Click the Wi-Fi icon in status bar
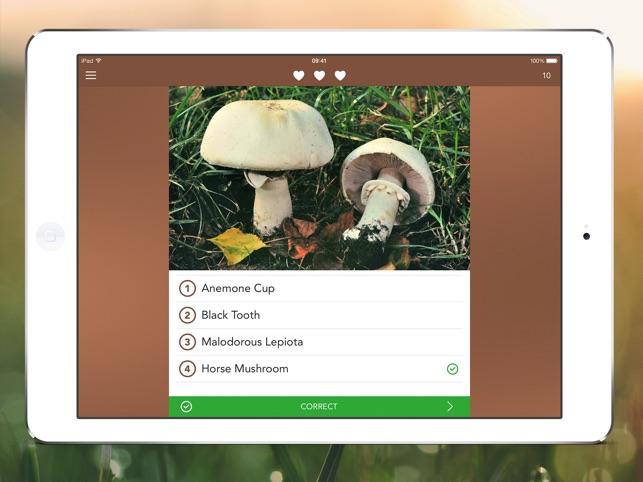643x482 pixels. pyautogui.click(x=99, y=61)
